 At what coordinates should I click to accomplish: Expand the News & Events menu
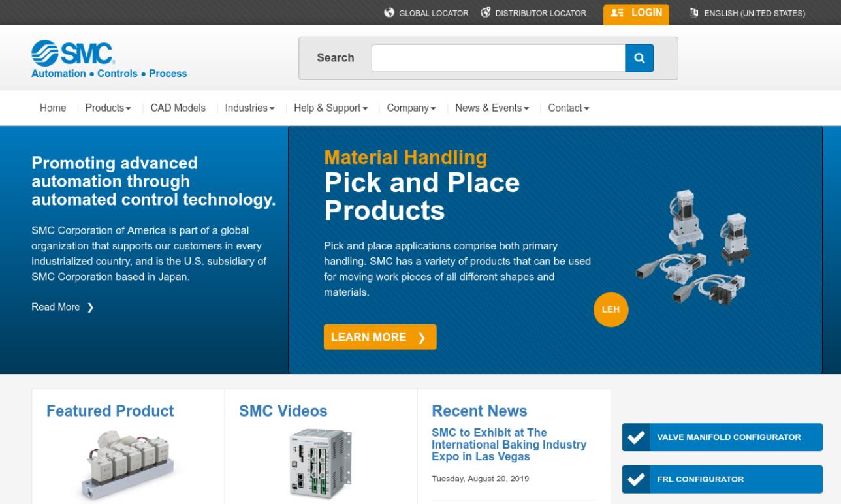490,108
